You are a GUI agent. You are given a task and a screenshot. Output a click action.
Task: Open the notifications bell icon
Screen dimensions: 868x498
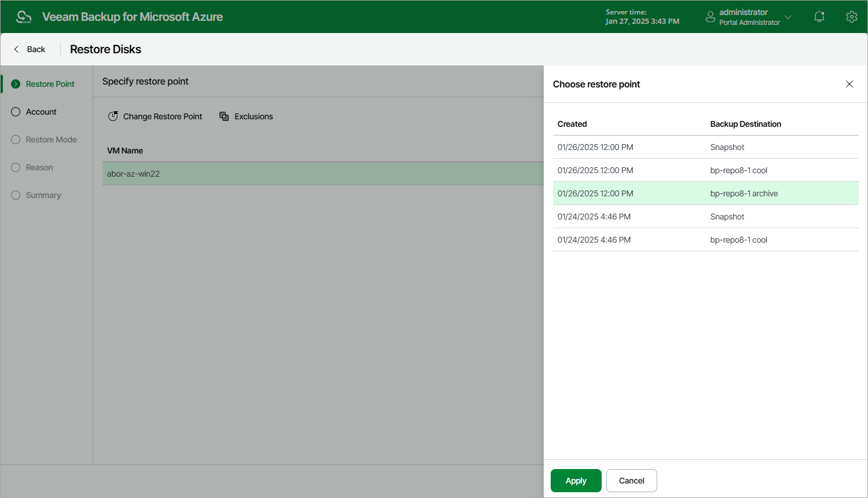coord(819,17)
